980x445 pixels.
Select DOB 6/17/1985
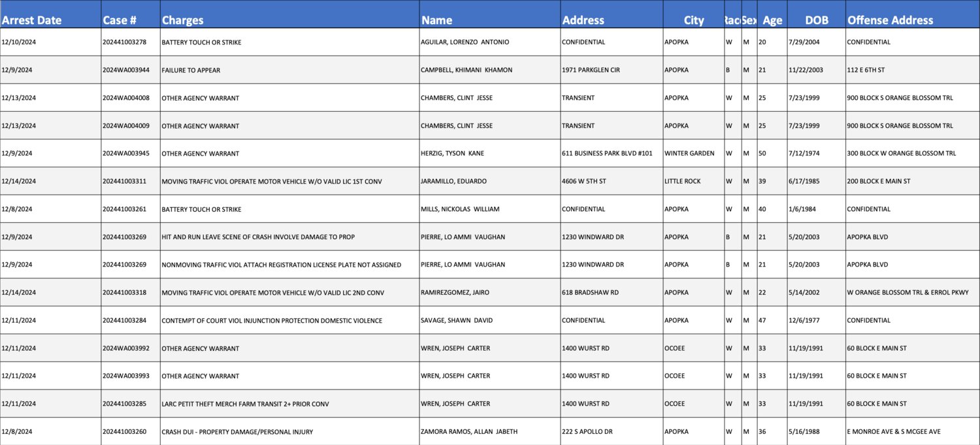point(804,181)
